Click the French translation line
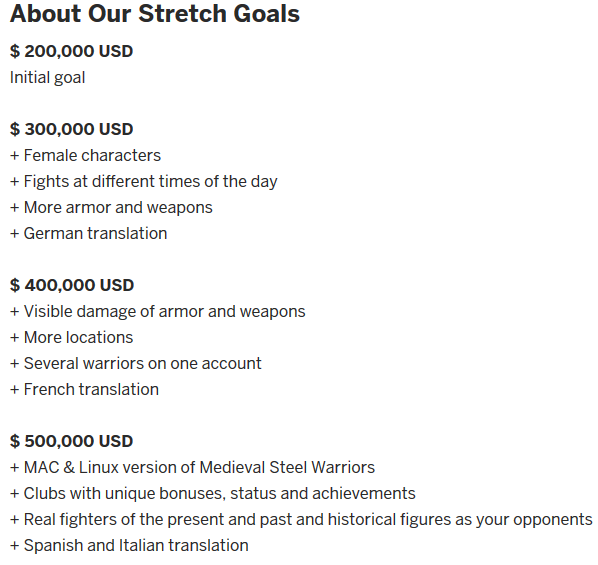 pos(84,390)
